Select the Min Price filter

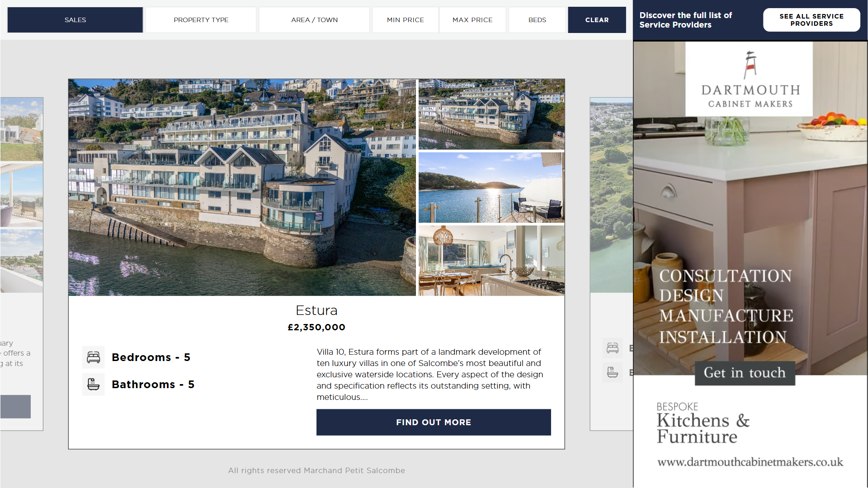tap(406, 20)
